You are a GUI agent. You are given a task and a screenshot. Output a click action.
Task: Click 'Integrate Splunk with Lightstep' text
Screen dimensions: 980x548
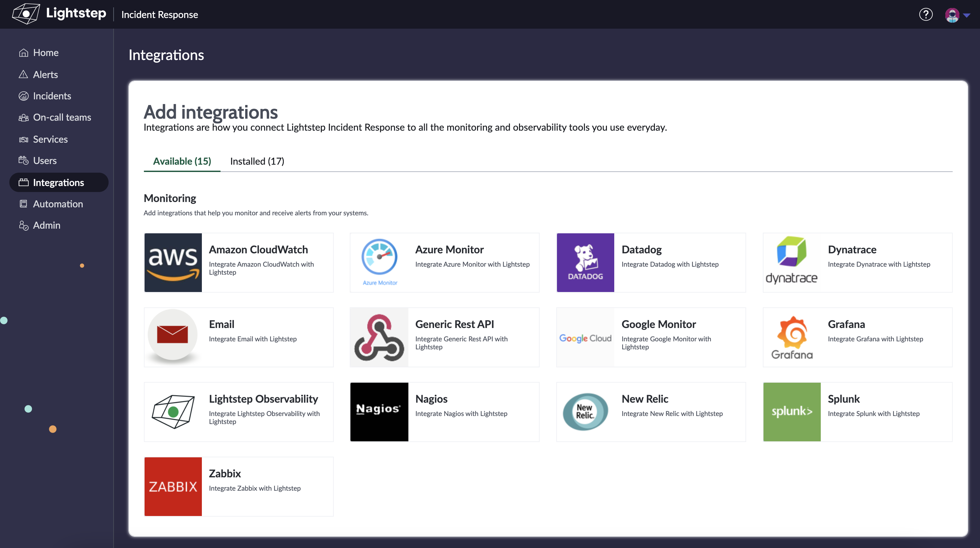(x=873, y=413)
